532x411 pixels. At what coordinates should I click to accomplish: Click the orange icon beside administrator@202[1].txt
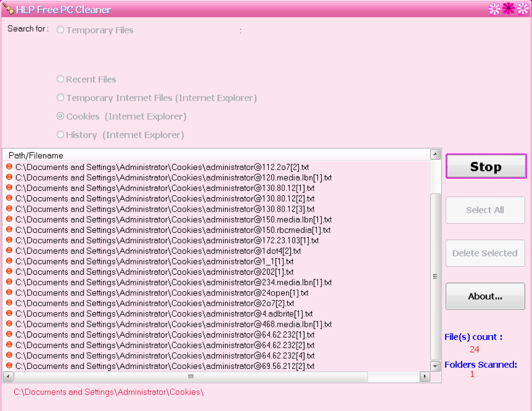coord(9,272)
